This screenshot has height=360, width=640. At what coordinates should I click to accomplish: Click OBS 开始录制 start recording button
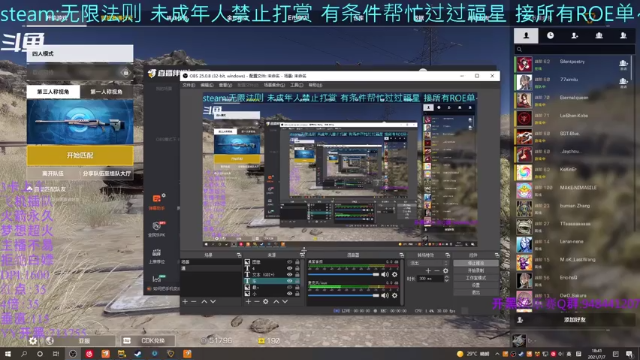pyautogui.click(x=476, y=271)
